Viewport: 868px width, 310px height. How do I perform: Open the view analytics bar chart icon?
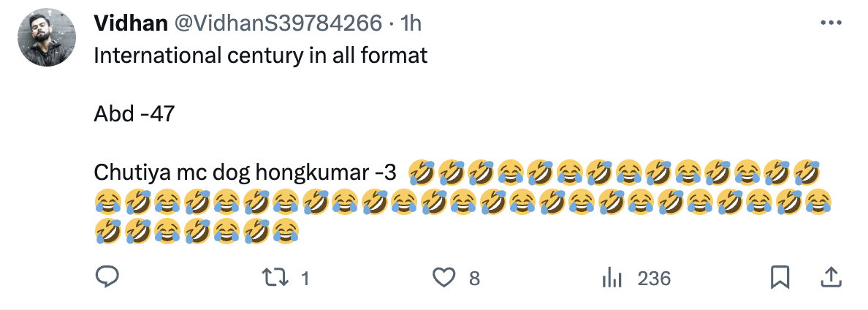click(611, 278)
